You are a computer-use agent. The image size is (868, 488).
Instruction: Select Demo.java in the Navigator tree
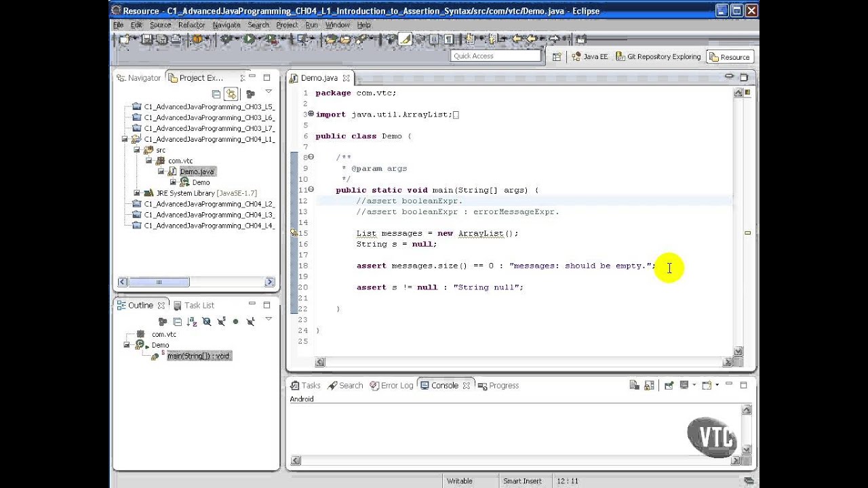point(197,171)
